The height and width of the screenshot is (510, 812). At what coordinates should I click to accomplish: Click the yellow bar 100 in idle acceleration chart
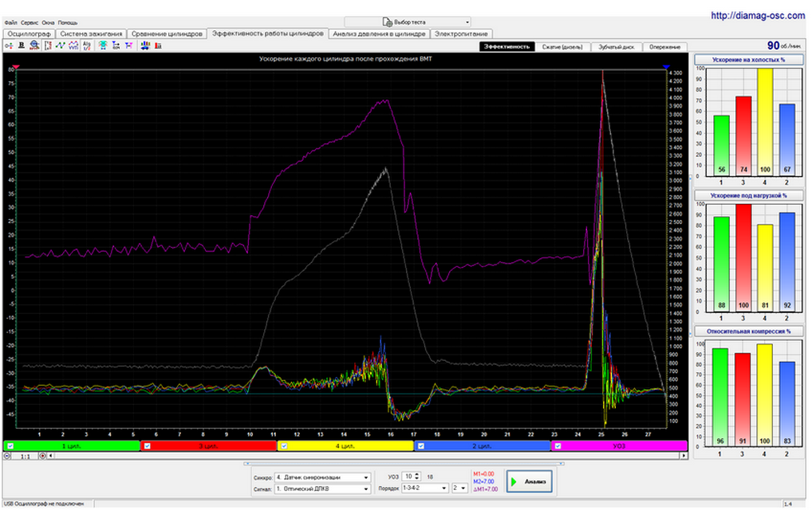(765, 122)
